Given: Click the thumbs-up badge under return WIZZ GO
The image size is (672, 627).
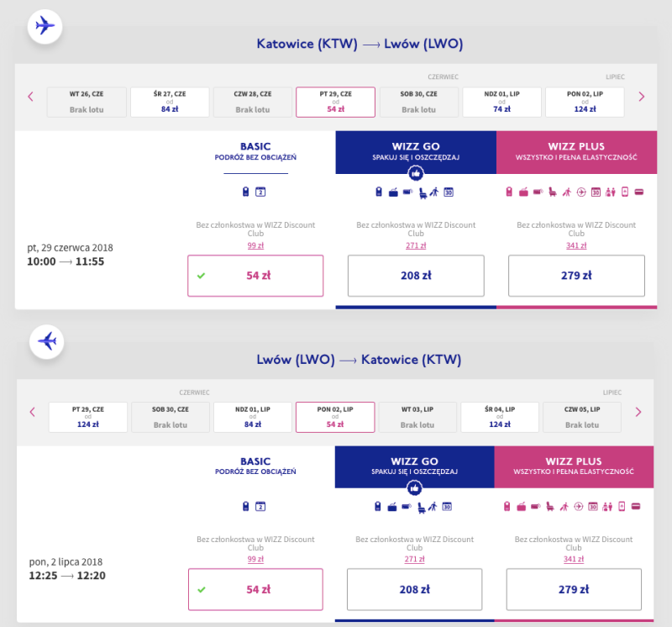Looking at the screenshot, I should pyautogui.click(x=414, y=488).
